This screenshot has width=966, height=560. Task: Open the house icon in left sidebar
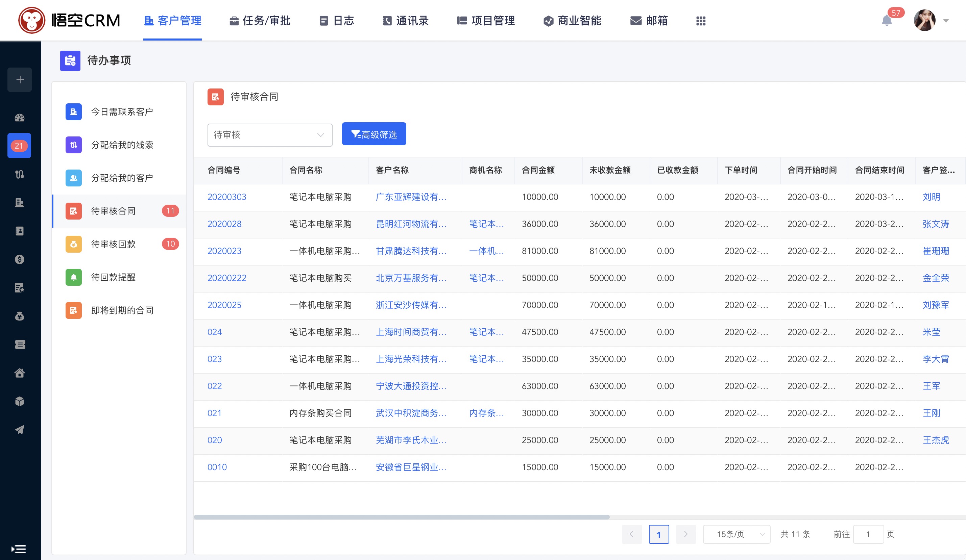pyautogui.click(x=20, y=373)
